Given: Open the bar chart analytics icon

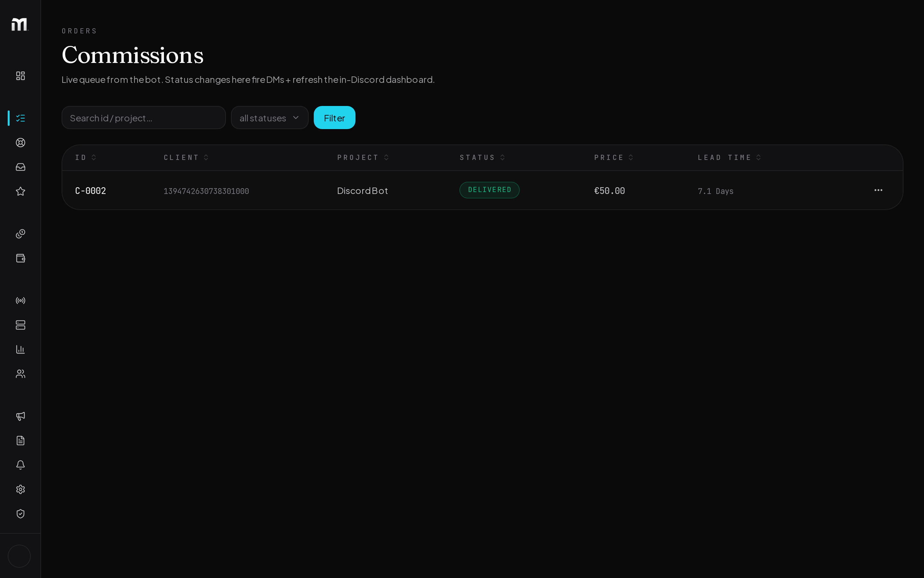Looking at the screenshot, I should tap(21, 349).
